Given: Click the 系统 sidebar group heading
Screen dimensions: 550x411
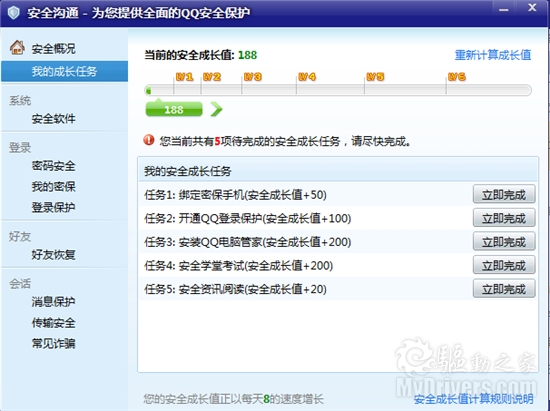Looking at the screenshot, I should pos(20,101).
